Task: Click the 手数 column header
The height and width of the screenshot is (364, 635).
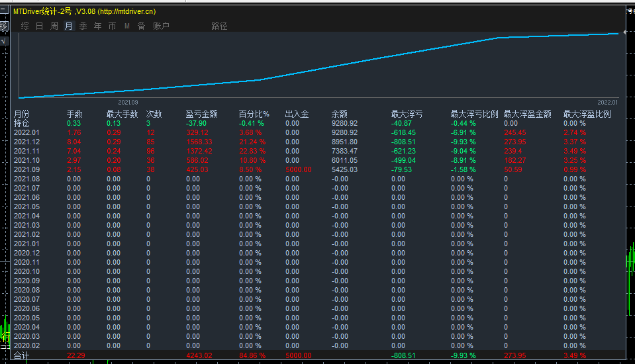Action: click(x=75, y=114)
